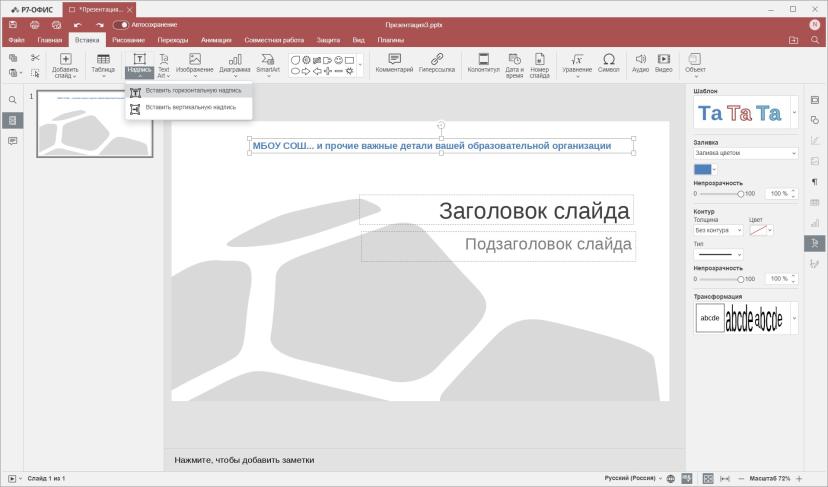The image size is (828, 487).
Task: Select slide 1 thumbnail
Action: pos(95,124)
